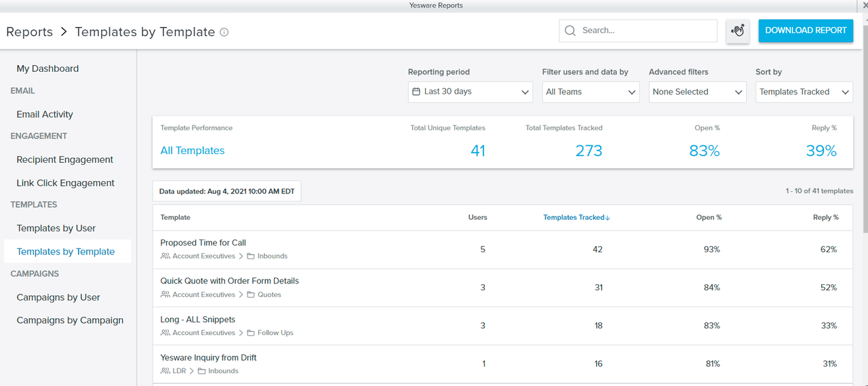Sort by Templates Tracked column header

tap(576, 218)
